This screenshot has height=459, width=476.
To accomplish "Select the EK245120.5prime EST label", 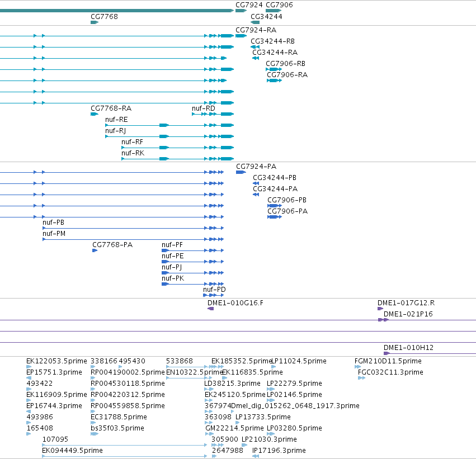I will (235, 395).
